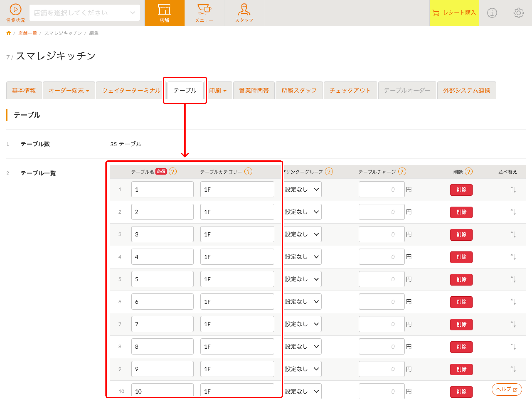The height and width of the screenshot is (399, 532).
Task: Open printer group dropdown for row 9
Action: [x=302, y=369]
